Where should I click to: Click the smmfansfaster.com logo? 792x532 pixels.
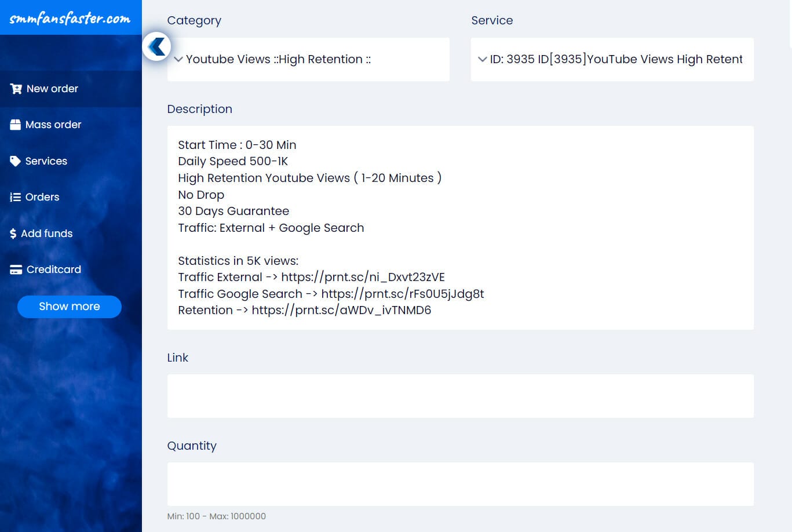coord(70,18)
